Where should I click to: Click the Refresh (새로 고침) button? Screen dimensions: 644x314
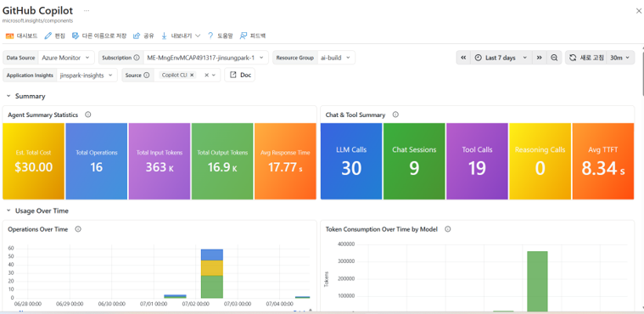[586, 58]
